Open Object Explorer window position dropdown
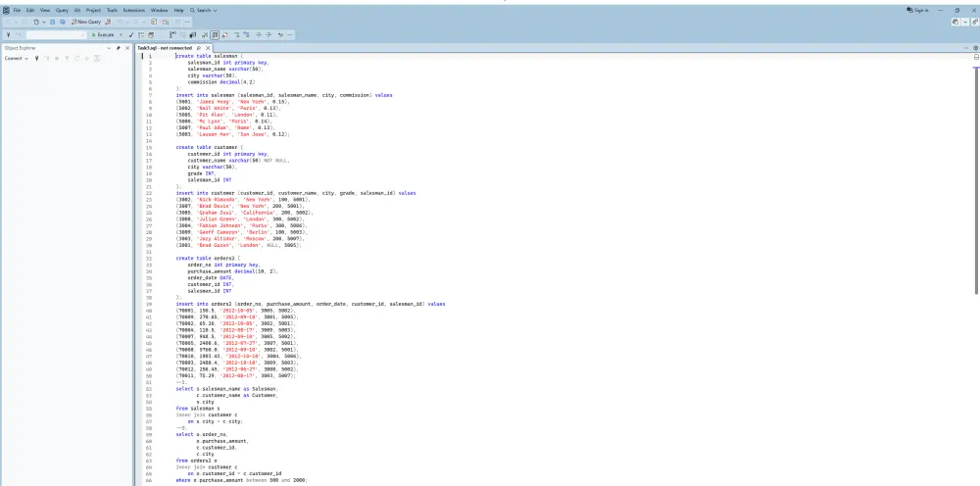Image resolution: width=980 pixels, height=486 pixels. pos(109,48)
